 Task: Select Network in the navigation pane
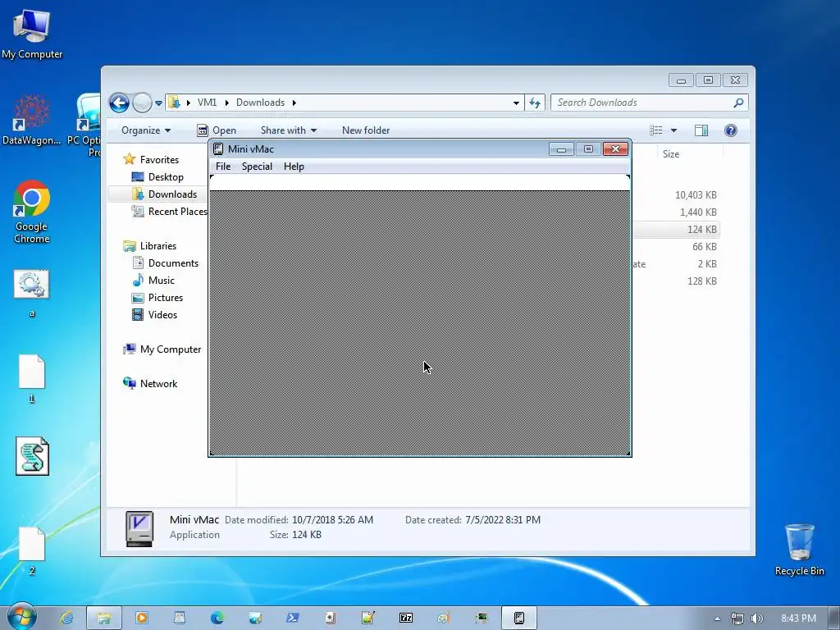tap(158, 384)
